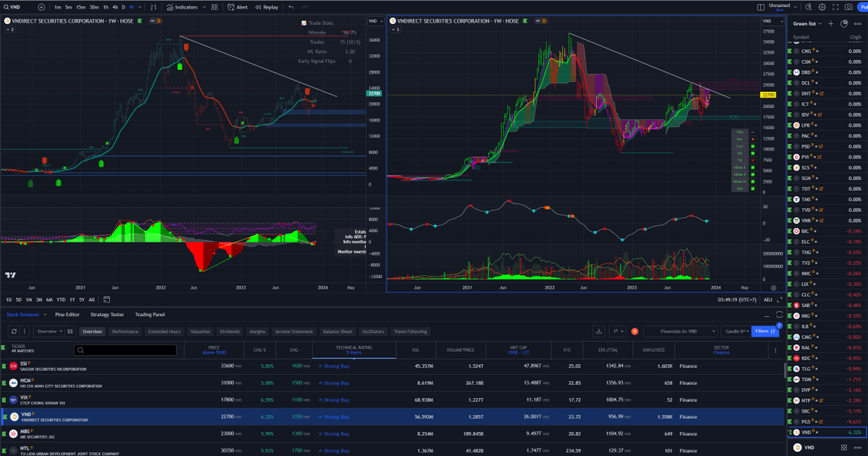Select the Oscillators screener tab
868x456 pixels.
pos(373,332)
